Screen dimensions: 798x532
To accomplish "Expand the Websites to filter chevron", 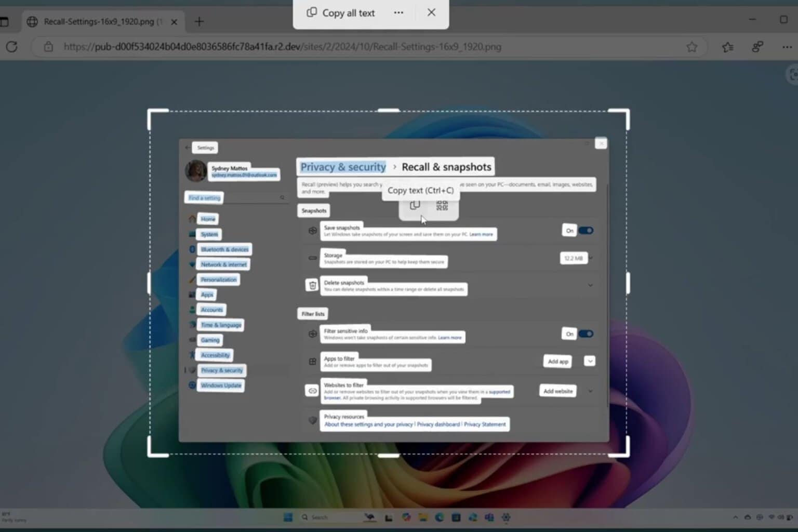I will [590, 391].
